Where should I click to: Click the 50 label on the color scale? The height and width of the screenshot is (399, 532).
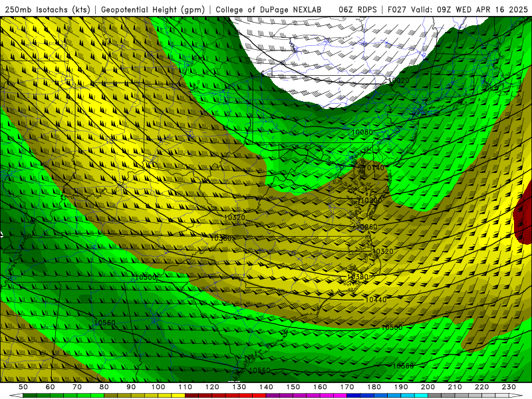(23, 387)
